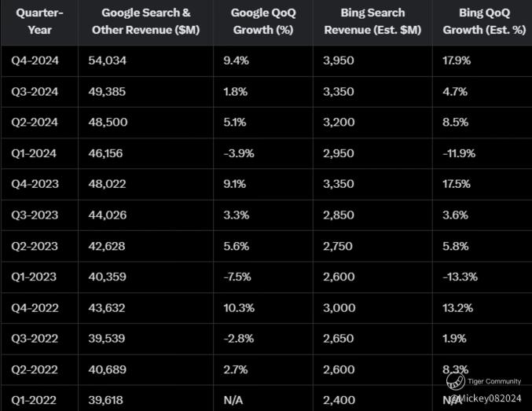The height and width of the screenshot is (411, 532).
Task: Select the 54,034 Google revenue cell
Action: coord(107,61)
